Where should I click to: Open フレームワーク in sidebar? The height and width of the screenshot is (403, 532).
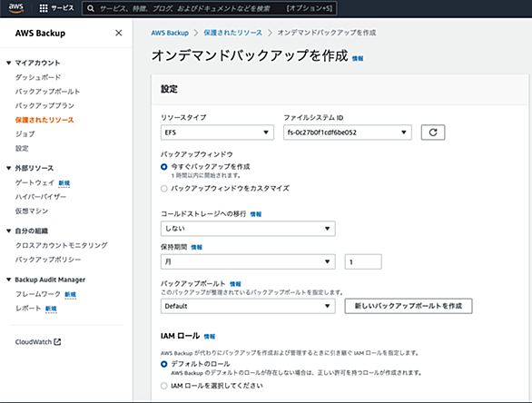click(38, 294)
